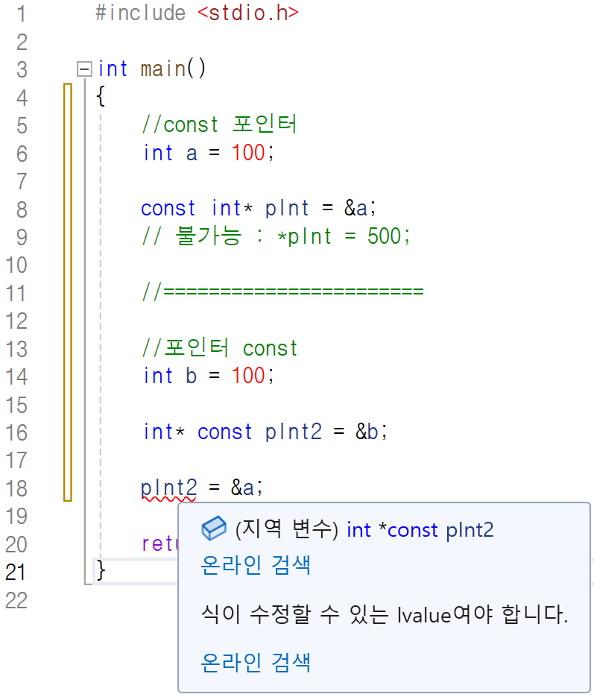
Task: Click the '&a' on line 18
Action: pyautogui.click(x=242, y=488)
